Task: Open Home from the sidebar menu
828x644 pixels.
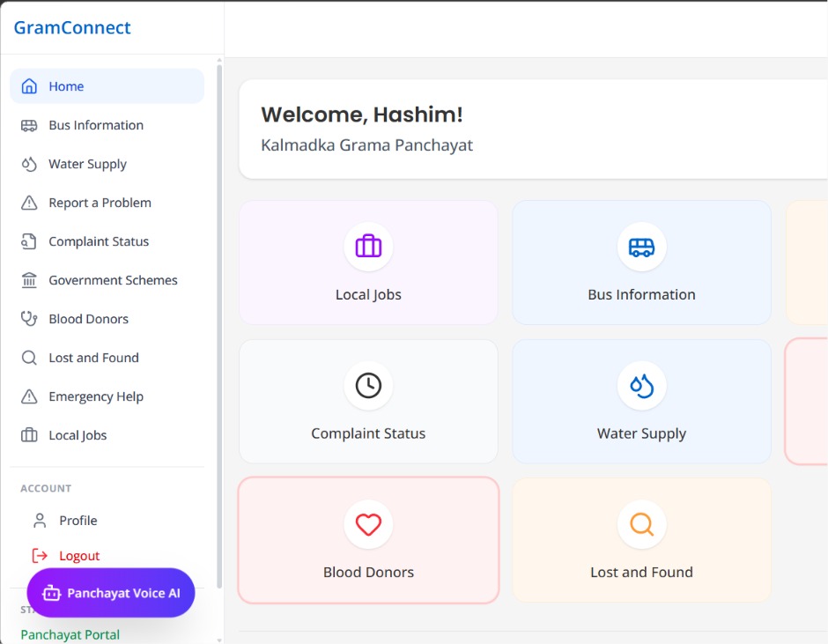Action: pyautogui.click(x=107, y=86)
